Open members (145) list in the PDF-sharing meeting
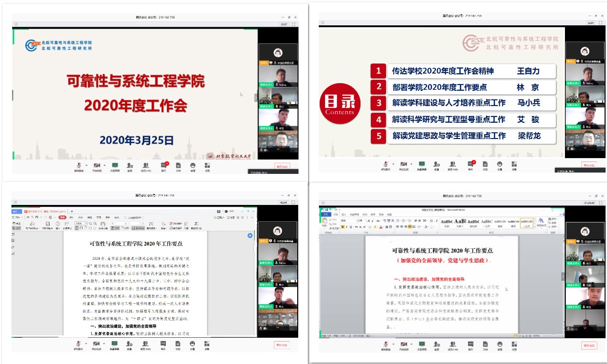The height and width of the screenshot is (364, 607). (146, 345)
